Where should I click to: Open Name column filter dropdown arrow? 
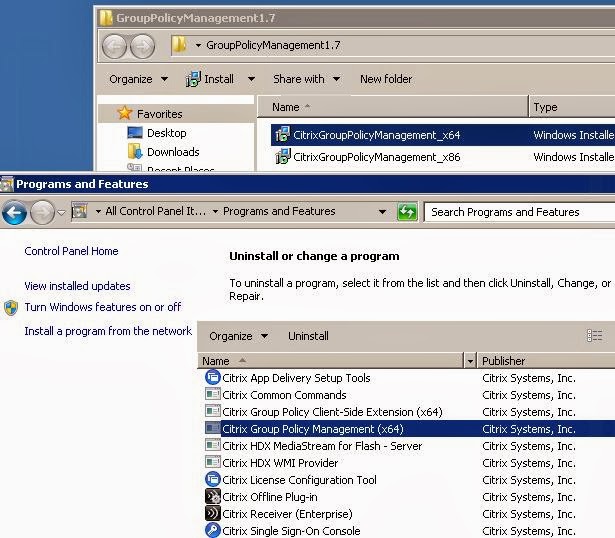point(470,361)
